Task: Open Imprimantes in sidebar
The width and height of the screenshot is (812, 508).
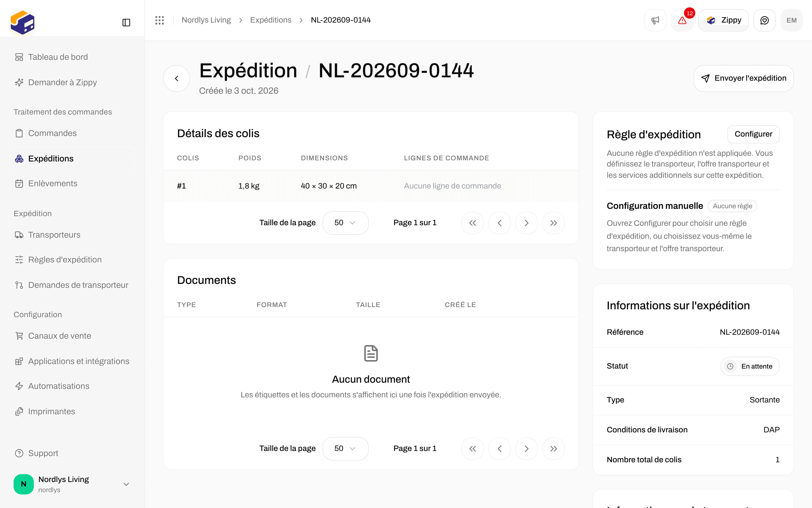Action: pos(72,411)
